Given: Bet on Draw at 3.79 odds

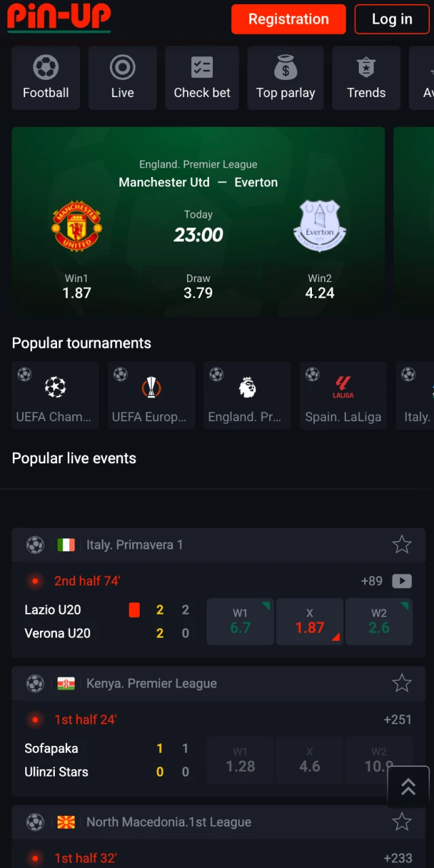Looking at the screenshot, I should 198,286.
